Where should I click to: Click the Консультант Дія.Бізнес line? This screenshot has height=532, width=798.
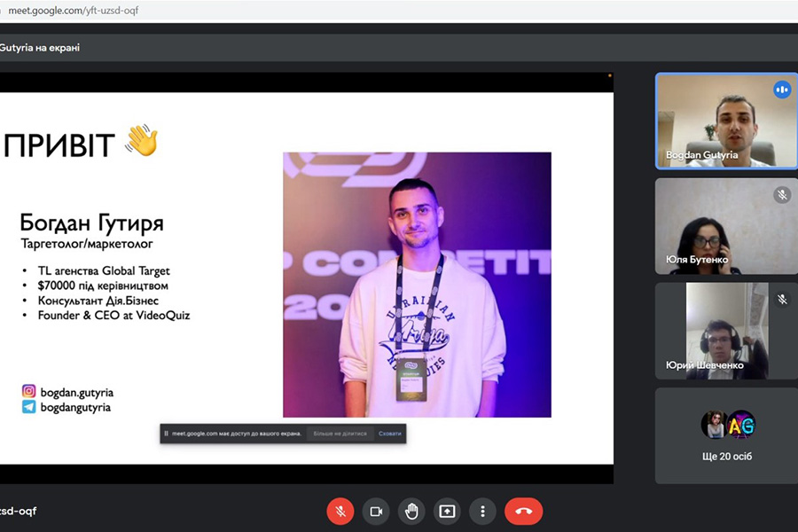click(x=98, y=301)
